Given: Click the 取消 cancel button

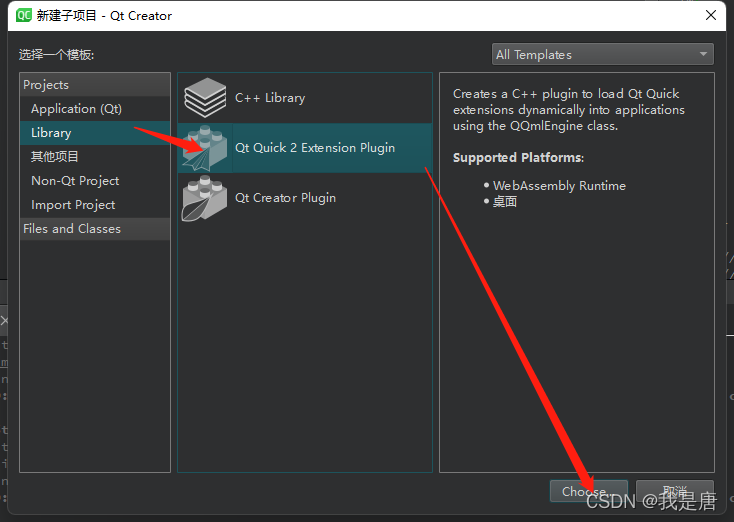Looking at the screenshot, I should [675, 491].
